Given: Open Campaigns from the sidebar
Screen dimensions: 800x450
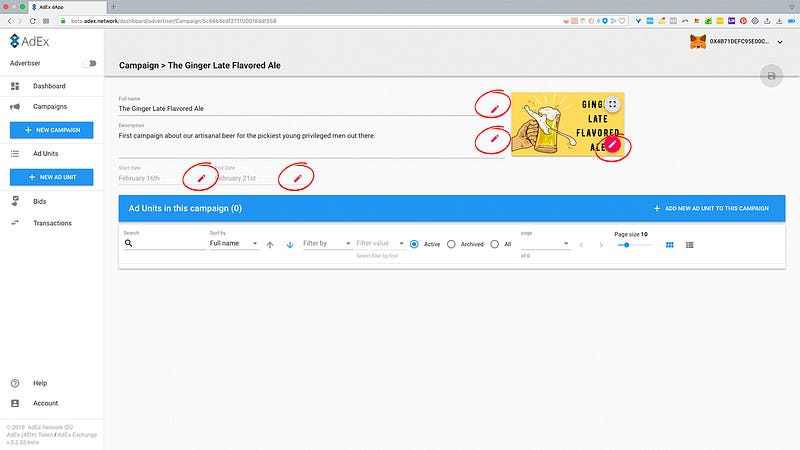Looking at the screenshot, I should point(52,107).
